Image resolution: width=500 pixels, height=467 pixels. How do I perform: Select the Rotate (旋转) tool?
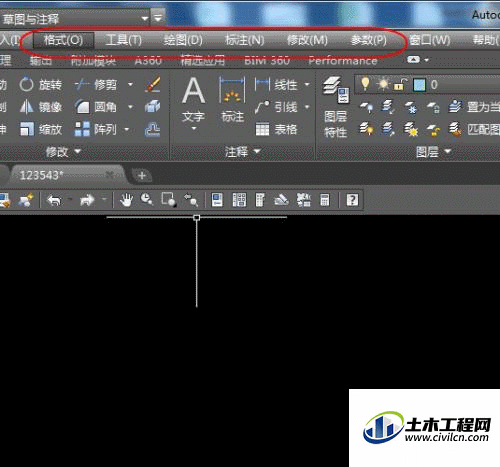40,85
